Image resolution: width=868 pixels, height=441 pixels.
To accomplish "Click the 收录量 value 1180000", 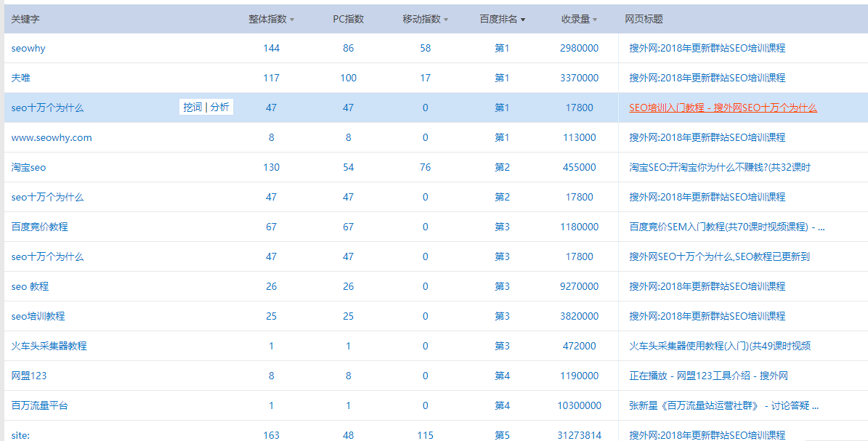I will tap(579, 227).
